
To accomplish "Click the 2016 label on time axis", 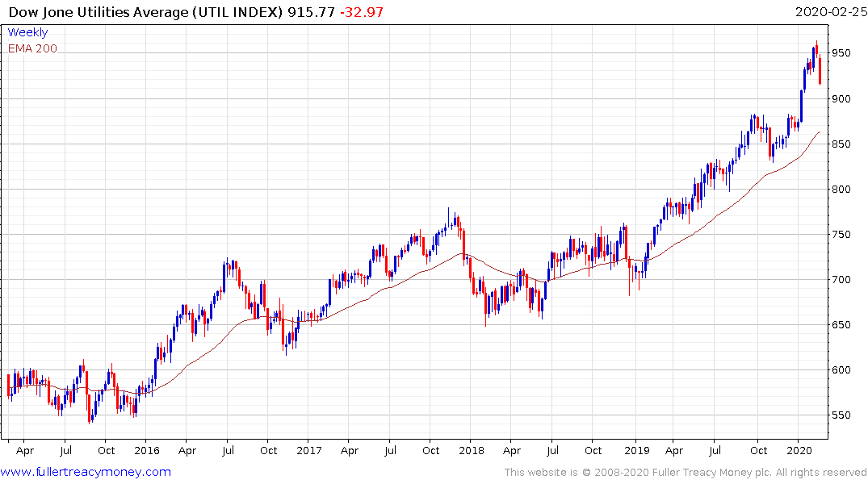I will click(147, 450).
